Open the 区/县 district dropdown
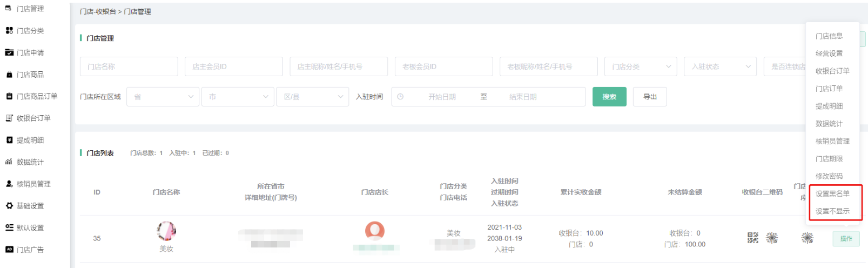This screenshot has width=868, height=268. [x=312, y=97]
